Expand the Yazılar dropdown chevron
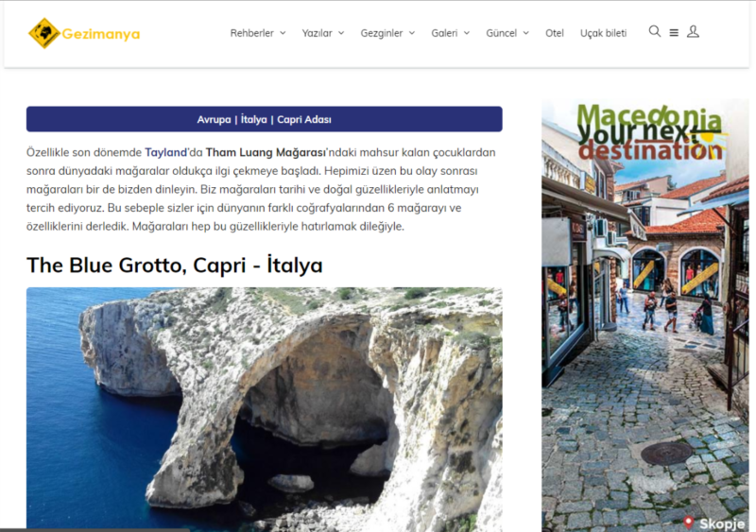This screenshot has width=756, height=532. (x=341, y=33)
